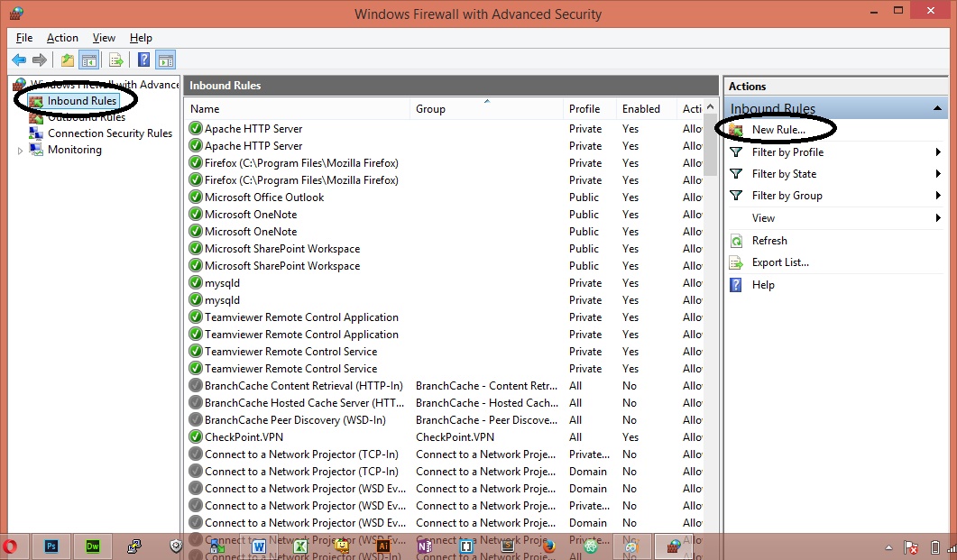Click the Refresh icon in the Actions pane
Screen dimensions: 957x560
click(737, 241)
